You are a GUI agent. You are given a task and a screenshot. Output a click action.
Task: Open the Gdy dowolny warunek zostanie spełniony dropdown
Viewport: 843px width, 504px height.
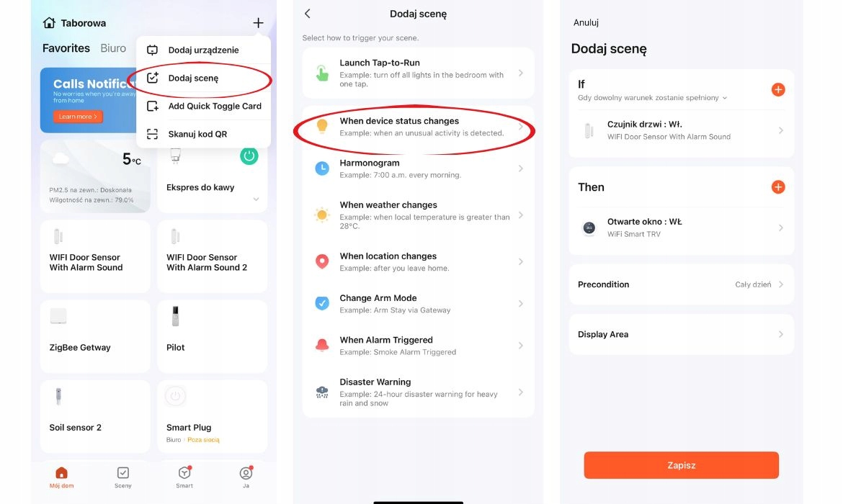pyautogui.click(x=652, y=98)
